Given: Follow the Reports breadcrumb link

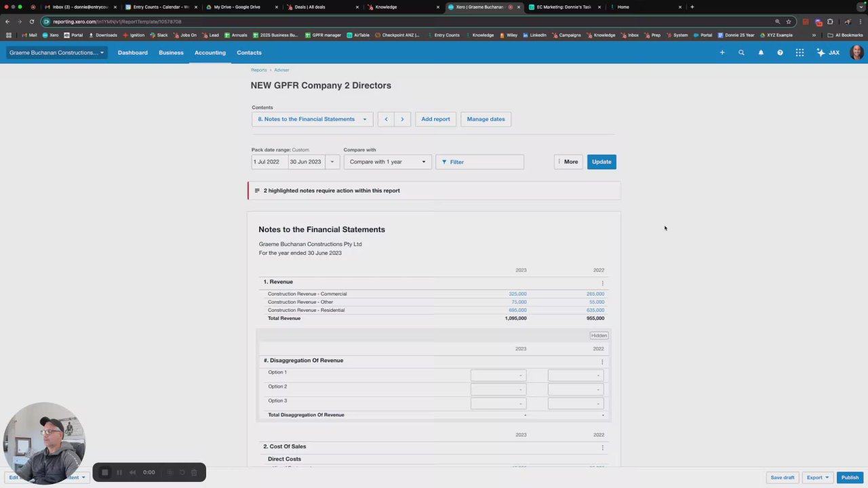Looking at the screenshot, I should pyautogui.click(x=259, y=70).
